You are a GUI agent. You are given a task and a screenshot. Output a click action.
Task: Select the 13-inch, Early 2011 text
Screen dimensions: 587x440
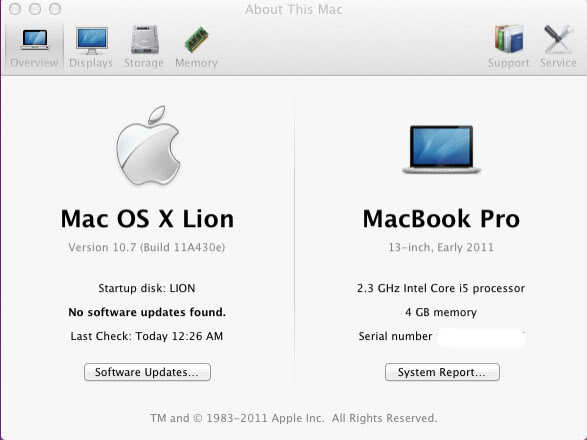click(441, 248)
